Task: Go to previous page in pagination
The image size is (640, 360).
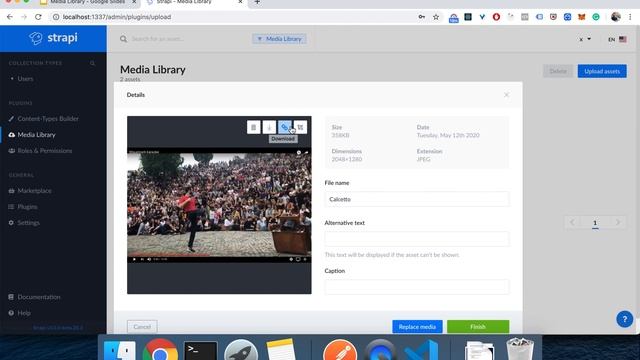Action: 572,222
